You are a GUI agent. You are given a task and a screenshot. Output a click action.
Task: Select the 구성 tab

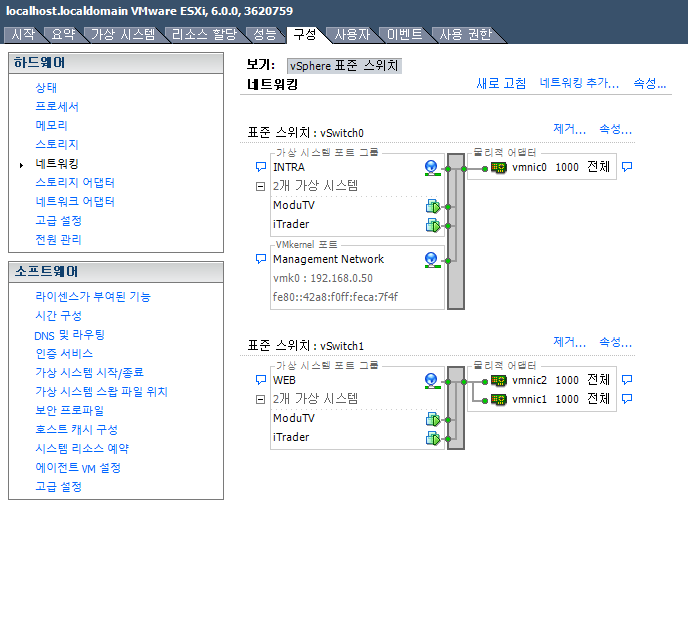[305, 35]
